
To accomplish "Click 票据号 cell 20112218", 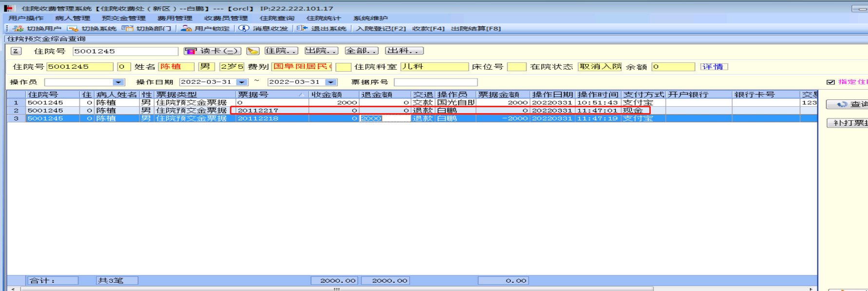I will pyautogui.click(x=272, y=118).
